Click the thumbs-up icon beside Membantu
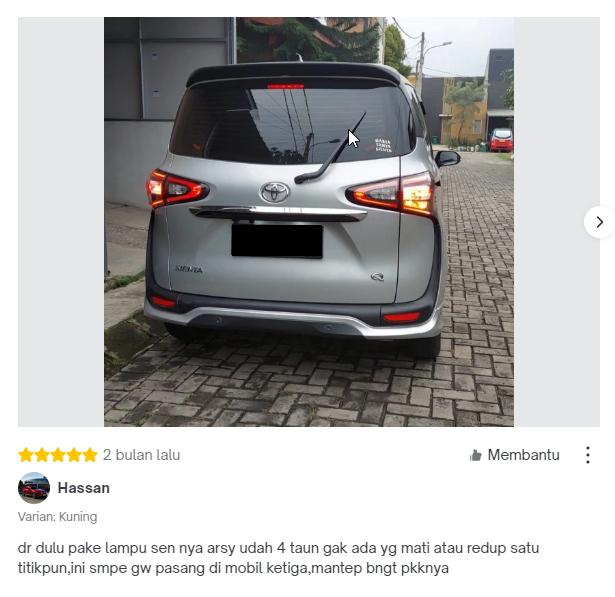615x597 pixels. pos(476,455)
